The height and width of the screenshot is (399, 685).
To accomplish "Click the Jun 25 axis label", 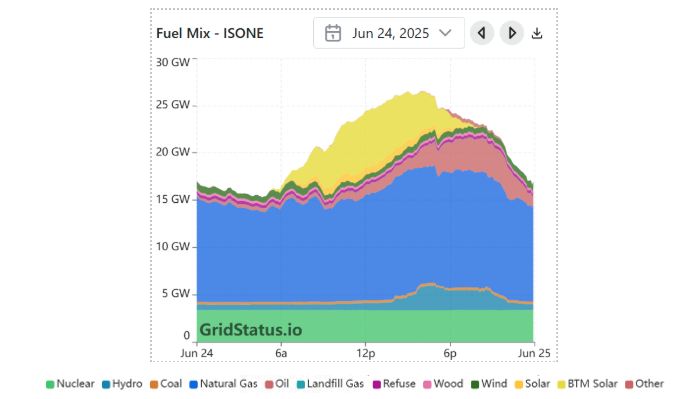I will tap(534, 353).
